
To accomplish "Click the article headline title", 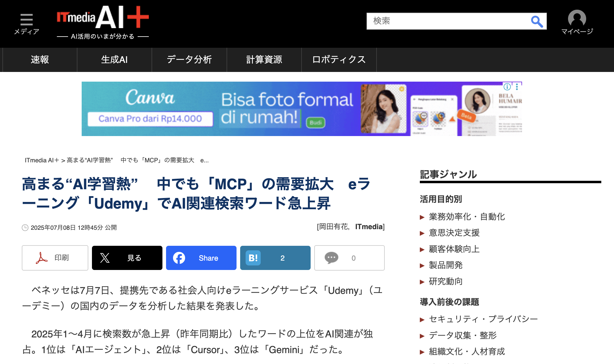I will click(x=197, y=193).
